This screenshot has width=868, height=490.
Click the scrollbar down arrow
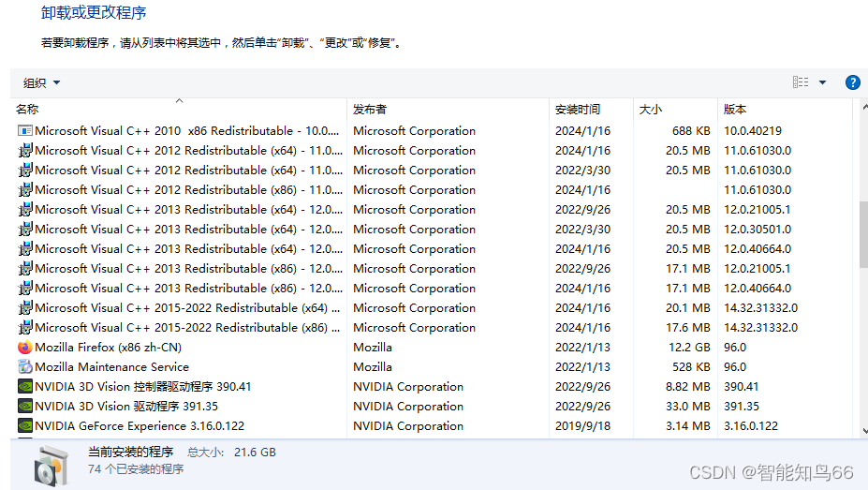[864, 431]
